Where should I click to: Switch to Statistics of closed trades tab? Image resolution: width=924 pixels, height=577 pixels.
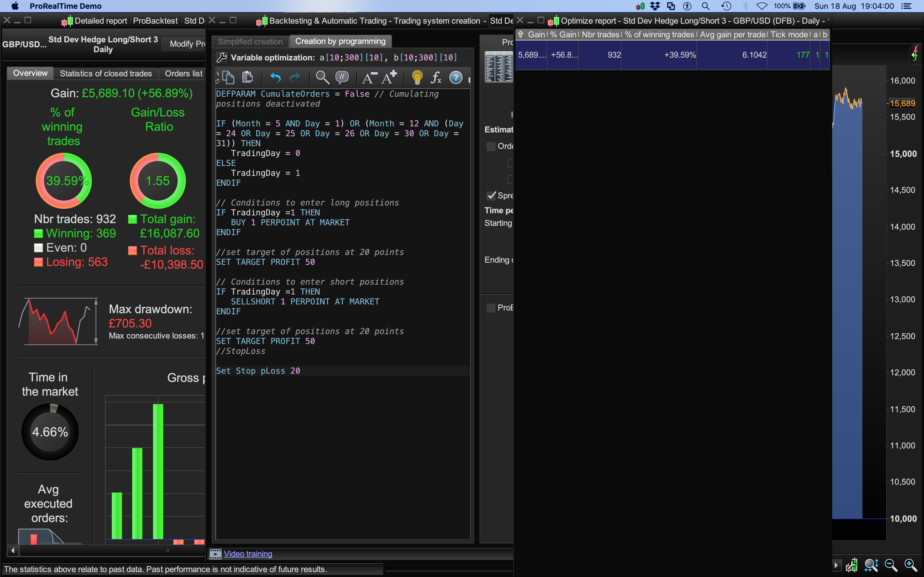(106, 74)
